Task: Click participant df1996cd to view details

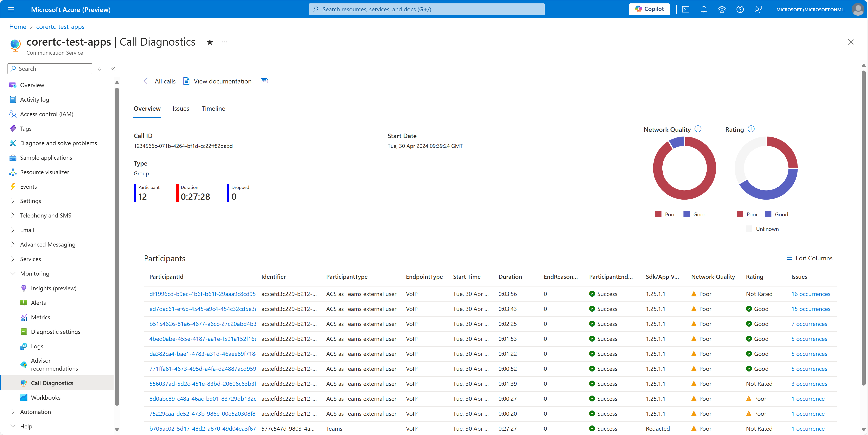Action: click(203, 293)
